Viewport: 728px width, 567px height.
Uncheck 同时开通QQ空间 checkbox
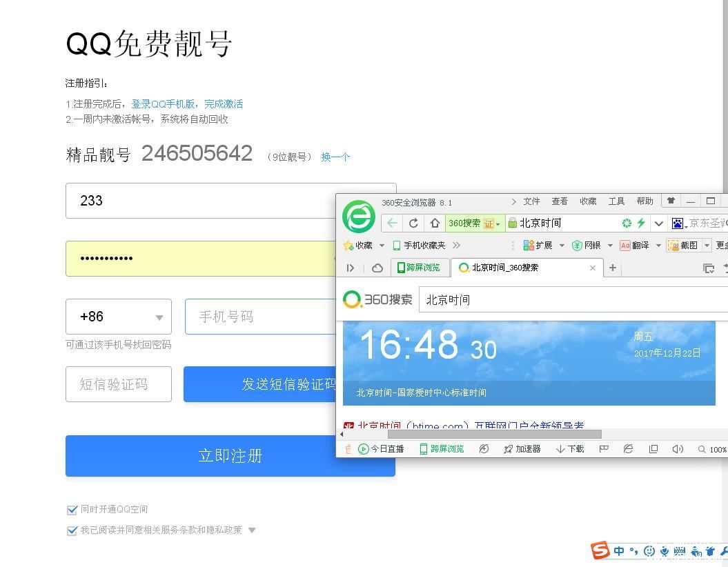(72, 510)
